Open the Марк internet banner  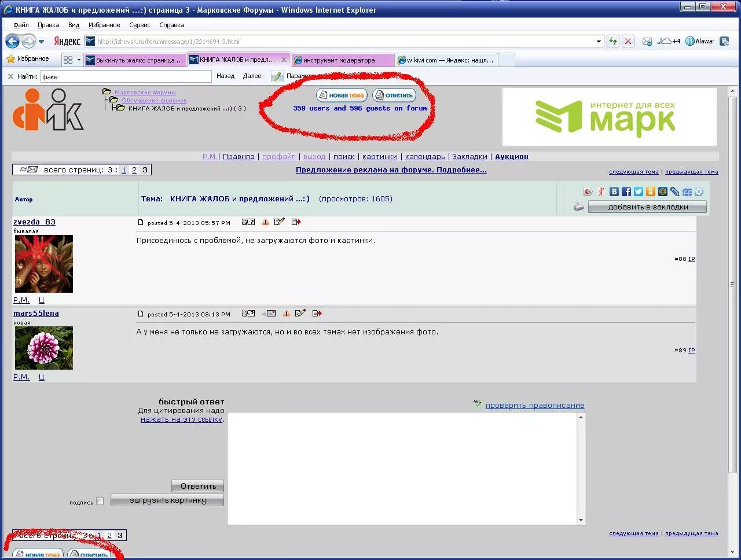click(x=610, y=117)
